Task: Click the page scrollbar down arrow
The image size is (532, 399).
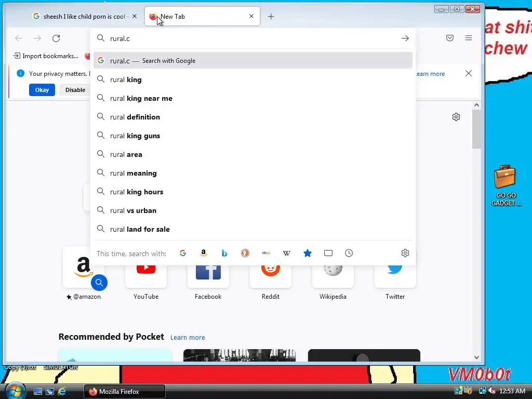Action: 476,357
